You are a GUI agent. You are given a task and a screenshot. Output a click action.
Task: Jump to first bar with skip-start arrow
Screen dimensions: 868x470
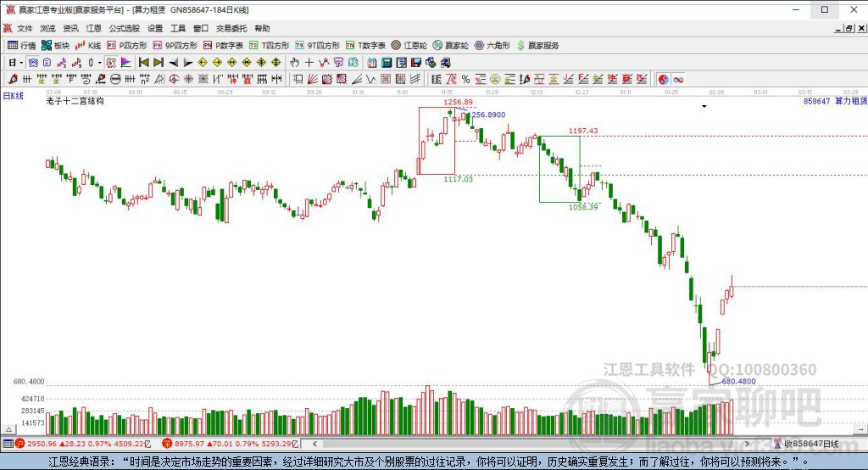click(x=144, y=63)
